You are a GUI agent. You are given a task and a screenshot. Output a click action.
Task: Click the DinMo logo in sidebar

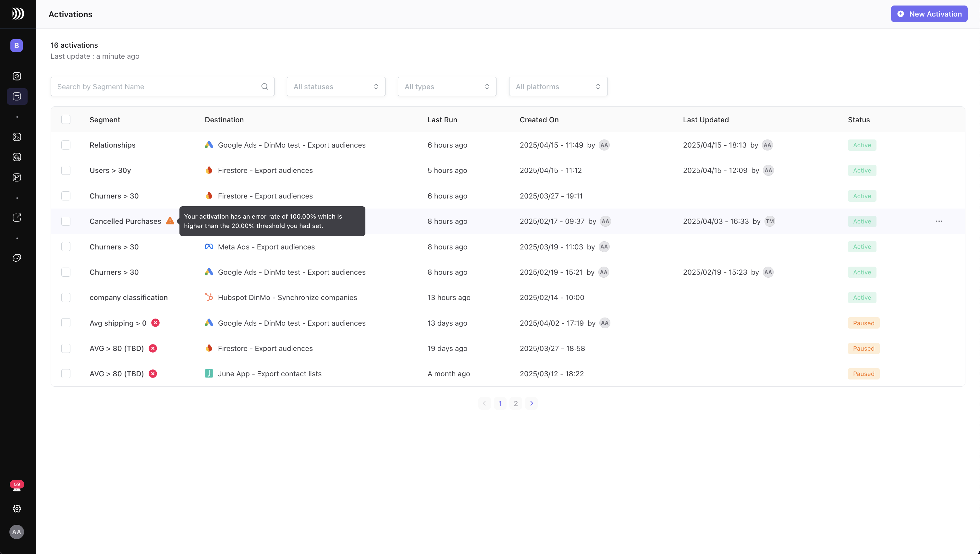coord(18,14)
